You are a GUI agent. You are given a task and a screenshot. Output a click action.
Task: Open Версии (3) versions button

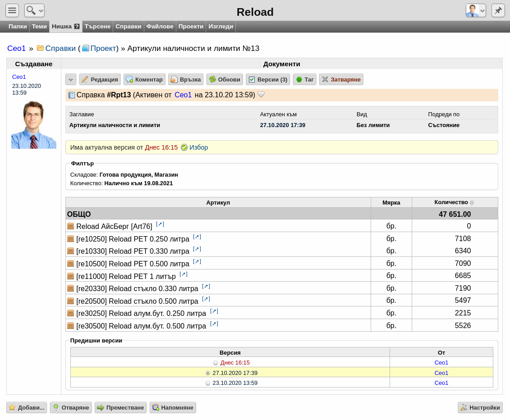pyautogui.click(x=268, y=80)
